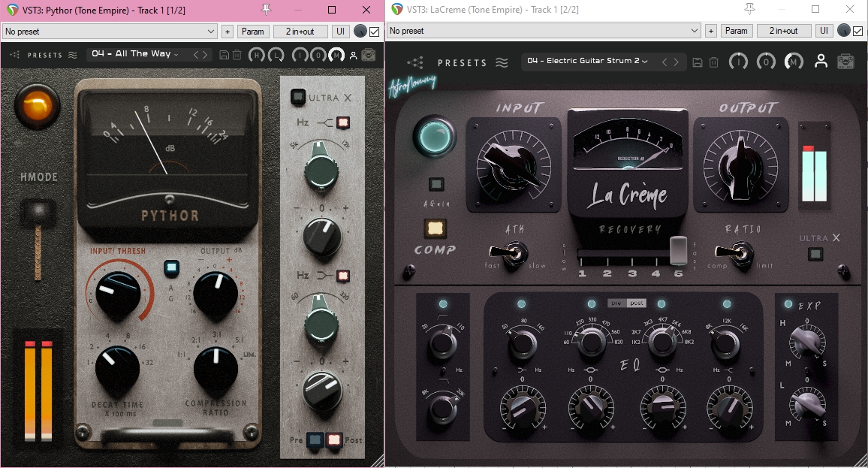Image resolution: width=868 pixels, height=468 pixels.
Task: Click LaCreme RECOVERY slider handle
Action: [679, 250]
